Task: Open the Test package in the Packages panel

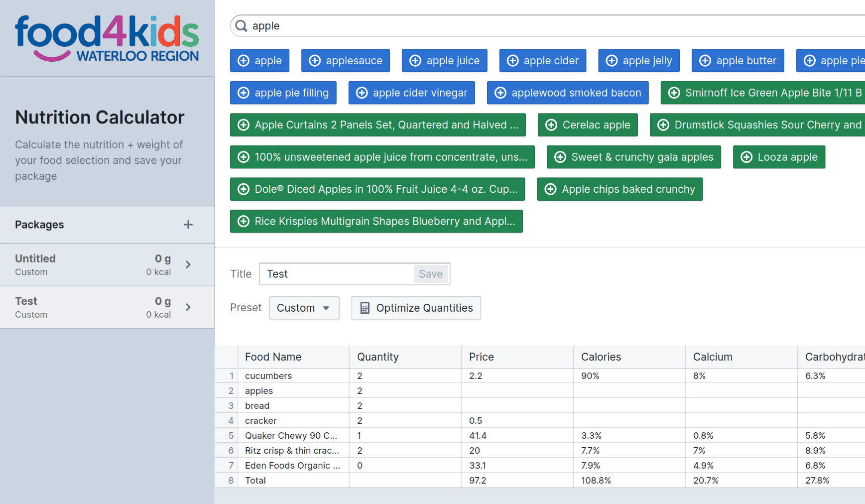Action: pyautogui.click(x=90, y=307)
